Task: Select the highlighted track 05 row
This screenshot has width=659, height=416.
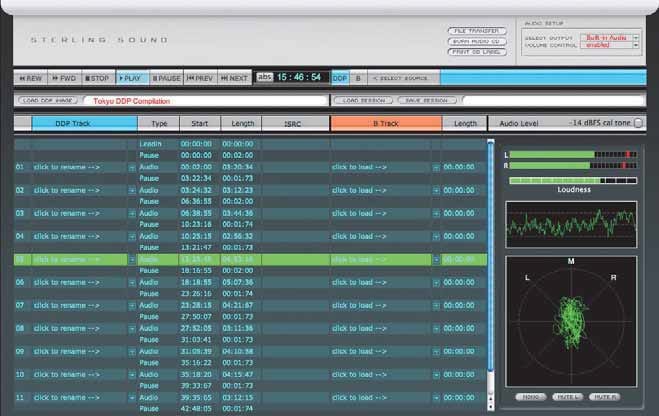Action: tap(250, 260)
